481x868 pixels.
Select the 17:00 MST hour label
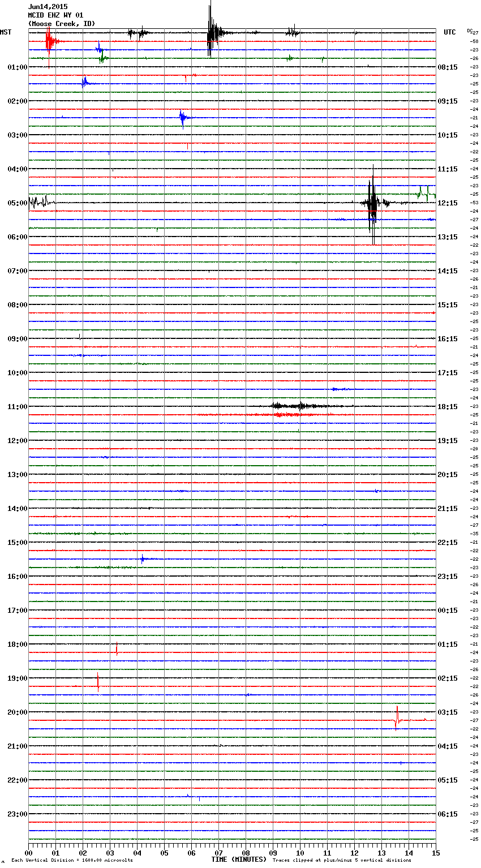click(18, 611)
